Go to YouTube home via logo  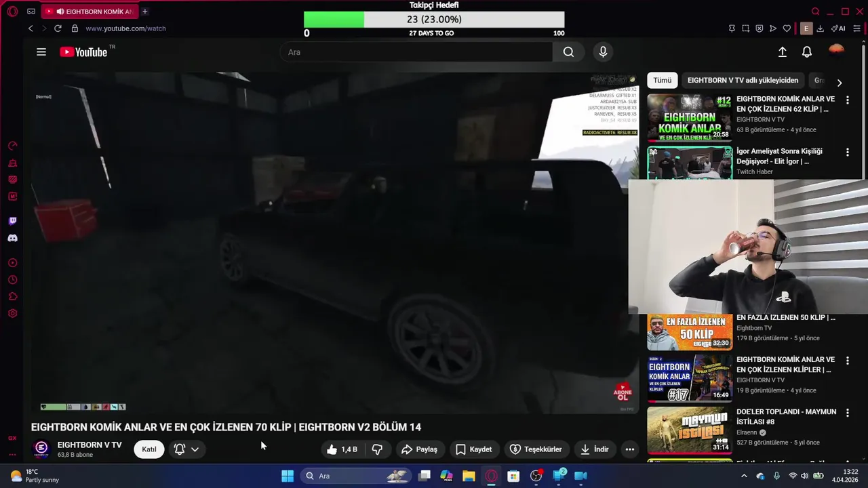[83, 52]
